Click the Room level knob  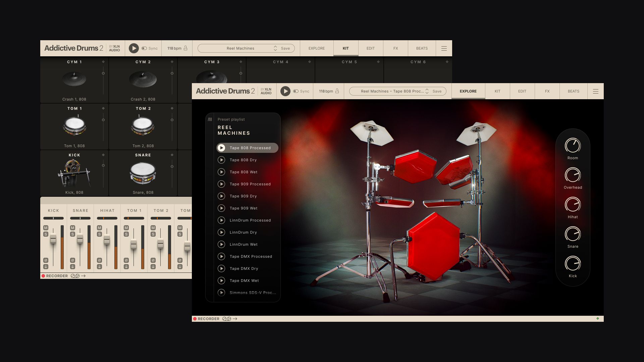573,146
